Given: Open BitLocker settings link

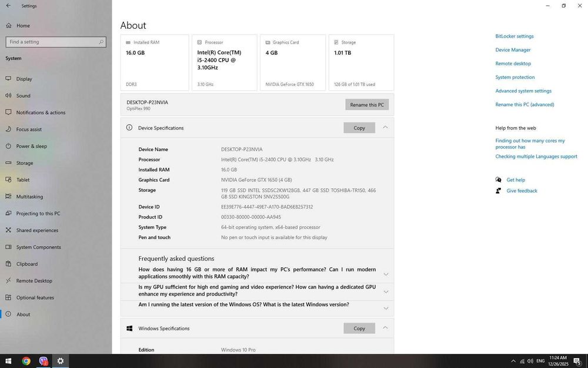Looking at the screenshot, I should [x=514, y=36].
